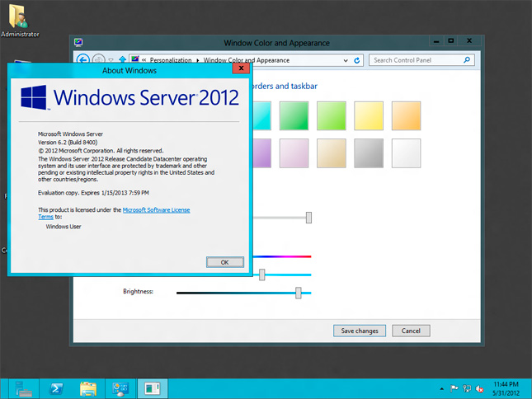Choose the gray color swatch
The image size is (532, 399).
[369, 153]
